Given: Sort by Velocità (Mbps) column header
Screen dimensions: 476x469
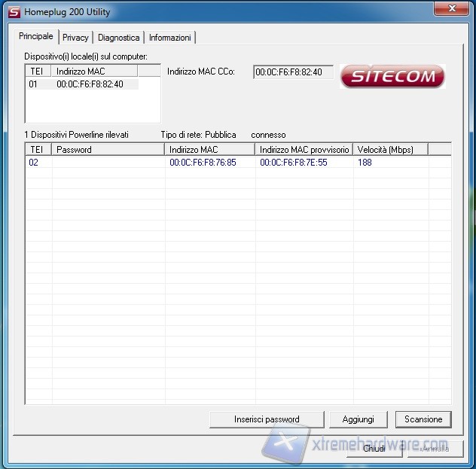Looking at the screenshot, I should 389,150.
